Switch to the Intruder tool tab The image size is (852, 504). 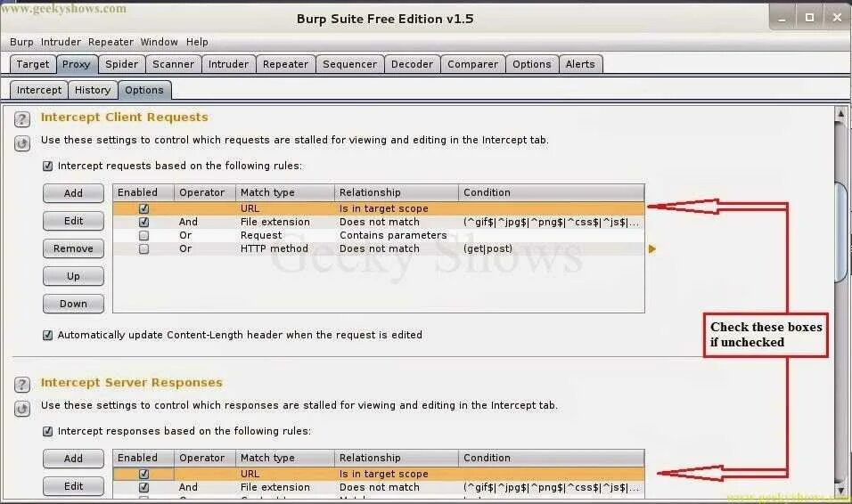coord(228,64)
